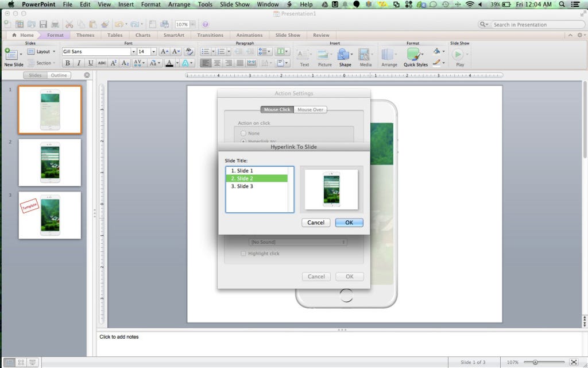Screen dimensions: 588x368
Task: Switch to the SmartArt ribbon tab
Action: [x=173, y=35]
